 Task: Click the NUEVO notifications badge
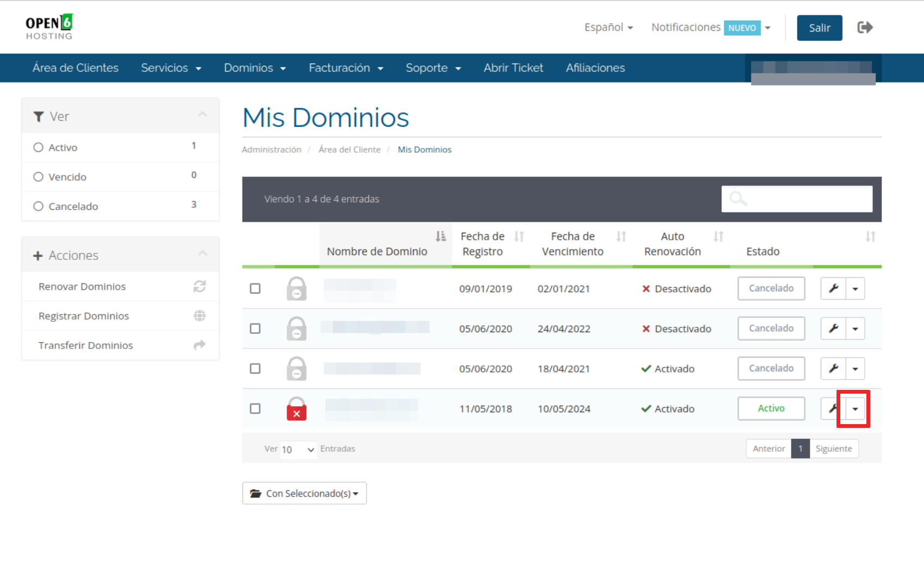[x=742, y=28]
